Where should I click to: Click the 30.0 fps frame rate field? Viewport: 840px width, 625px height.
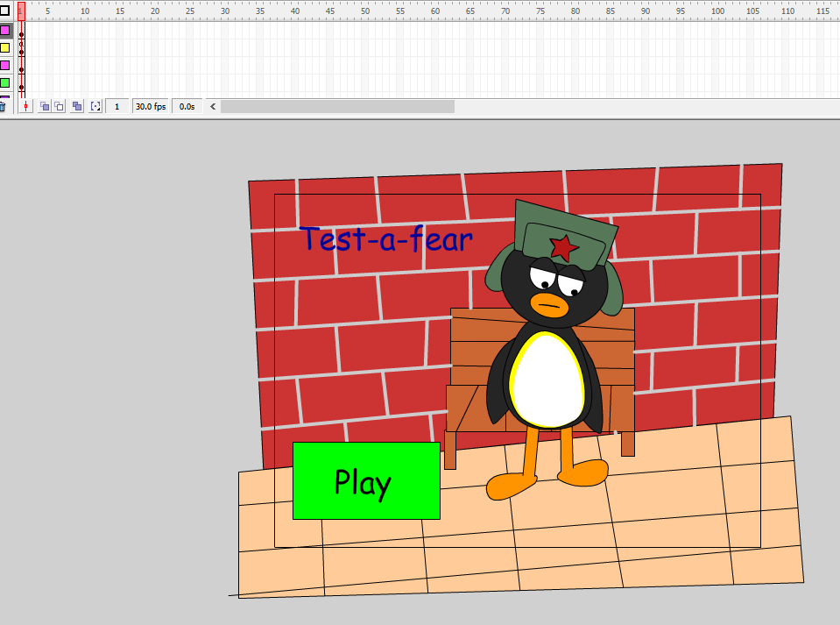(x=151, y=107)
